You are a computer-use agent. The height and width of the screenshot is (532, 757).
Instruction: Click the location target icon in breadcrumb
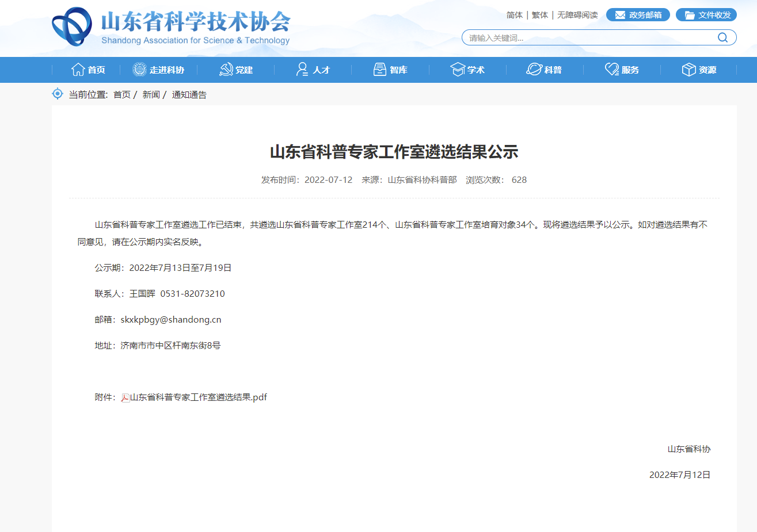tap(58, 94)
